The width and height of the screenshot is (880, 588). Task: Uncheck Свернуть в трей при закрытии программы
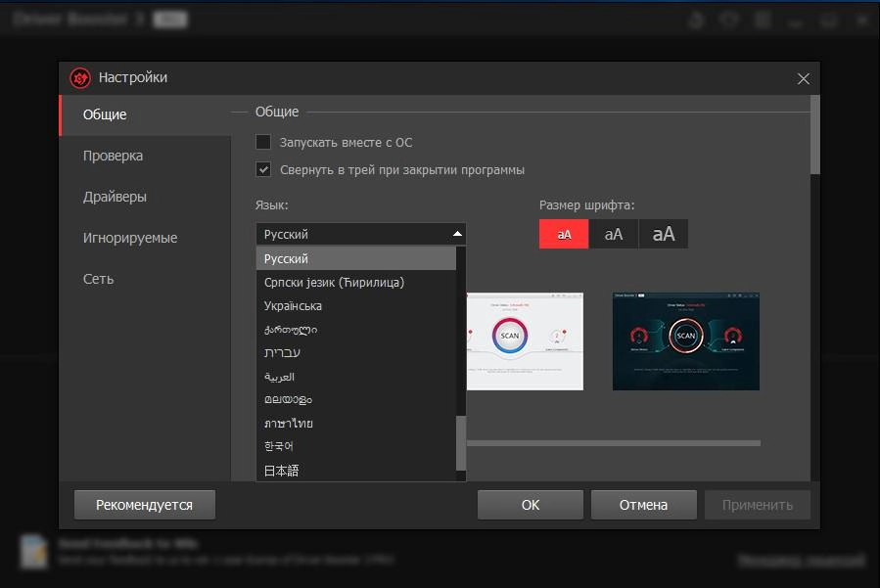click(x=263, y=169)
